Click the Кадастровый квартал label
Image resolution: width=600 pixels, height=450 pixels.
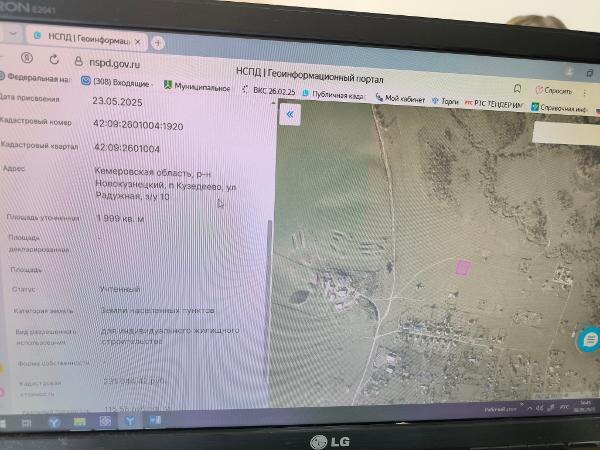click(x=39, y=145)
